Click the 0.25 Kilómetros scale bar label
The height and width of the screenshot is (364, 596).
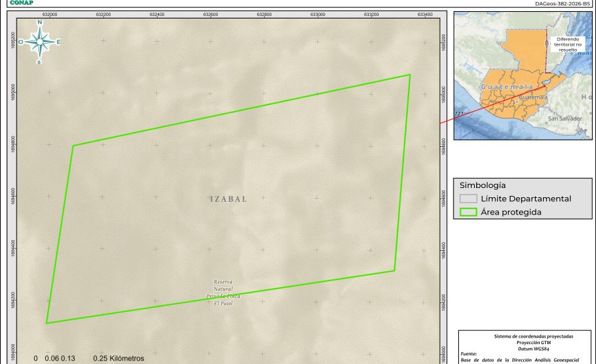(x=119, y=358)
